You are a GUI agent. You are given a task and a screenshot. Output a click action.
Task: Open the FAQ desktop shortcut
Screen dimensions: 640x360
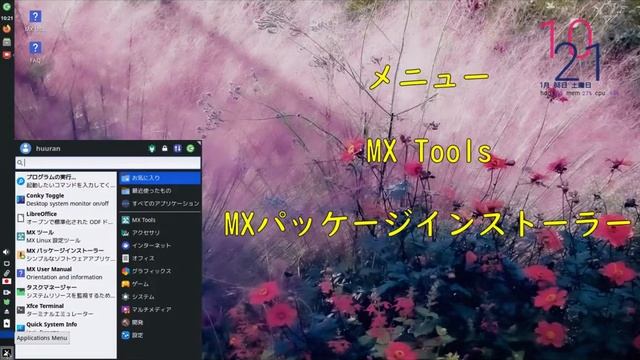(x=35, y=52)
